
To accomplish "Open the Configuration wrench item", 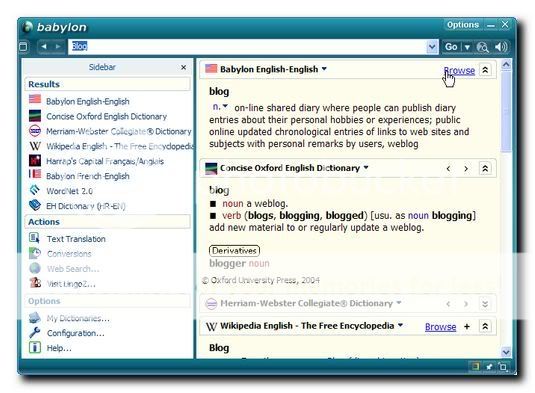I will tap(75, 333).
